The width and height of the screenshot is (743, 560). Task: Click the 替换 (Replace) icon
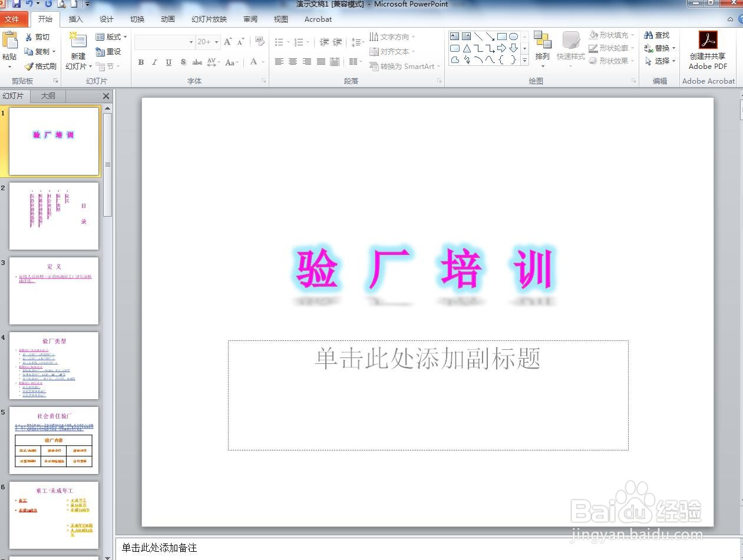coord(658,47)
